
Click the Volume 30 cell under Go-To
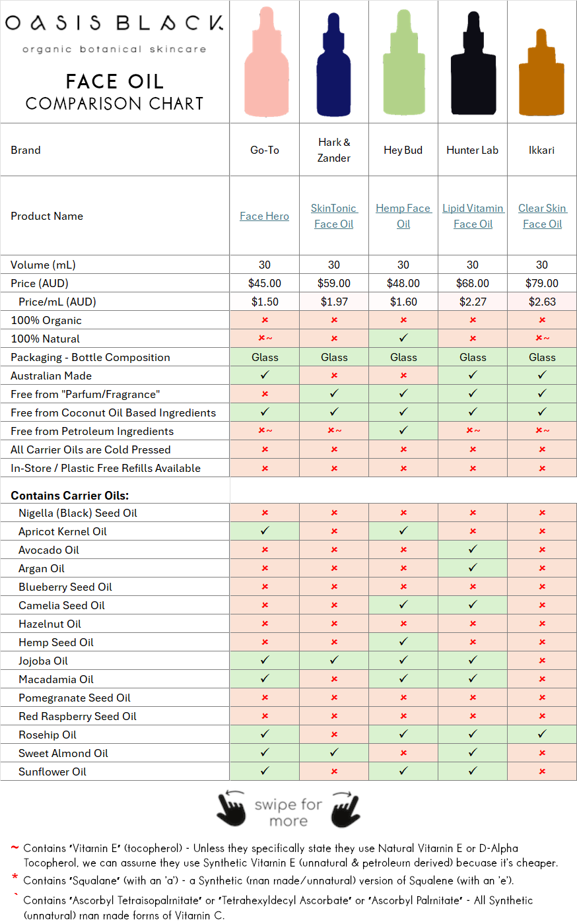click(265, 265)
